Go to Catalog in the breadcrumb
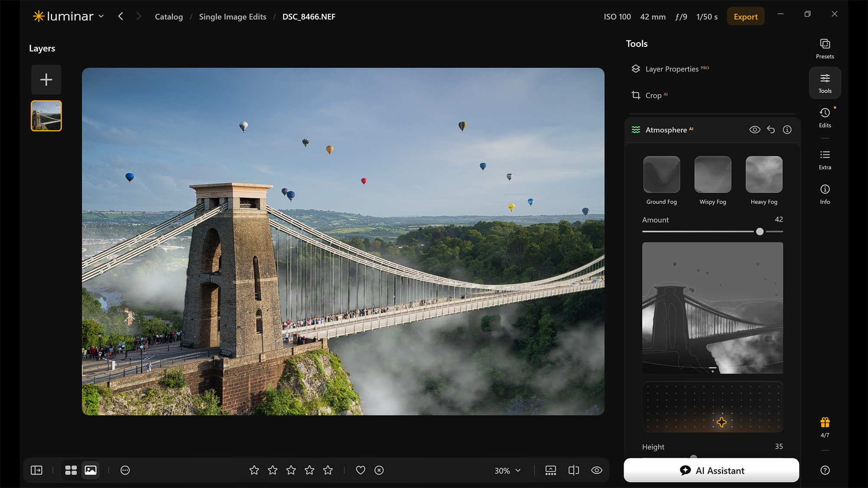868x488 pixels. (x=169, y=16)
